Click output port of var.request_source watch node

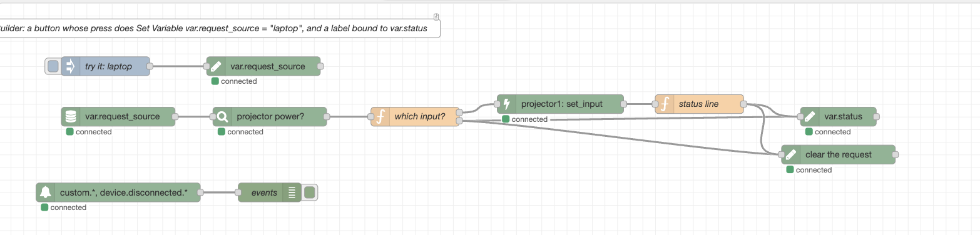(175, 116)
